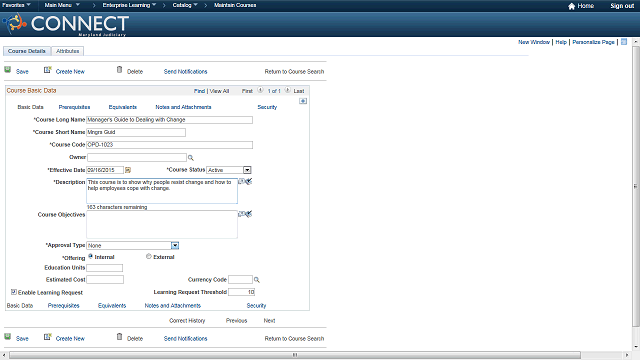
Task: Click the Currency Code lookup magnifier
Action: (x=257, y=280)
